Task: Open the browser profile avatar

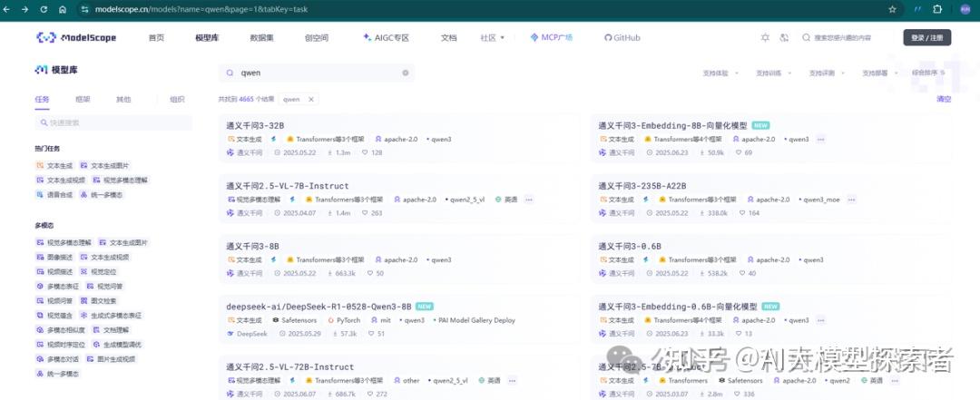Action: (x=965, y=9)
